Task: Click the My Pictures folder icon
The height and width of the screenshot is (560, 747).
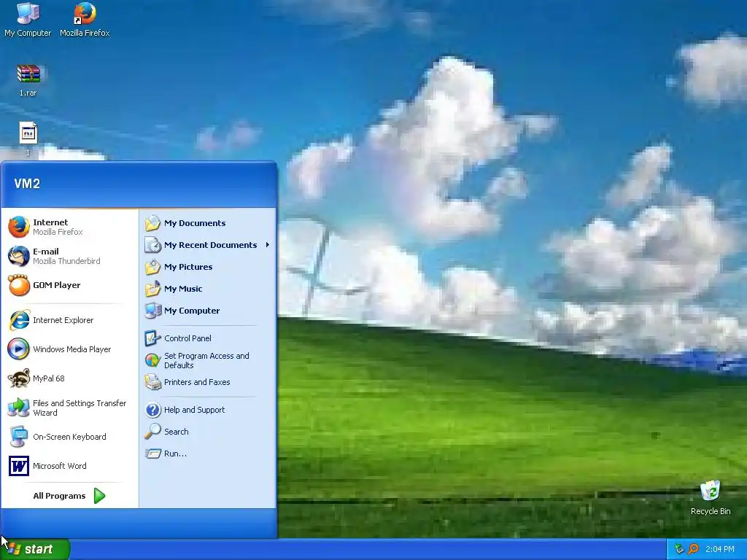Action: (x=153, y=267)
